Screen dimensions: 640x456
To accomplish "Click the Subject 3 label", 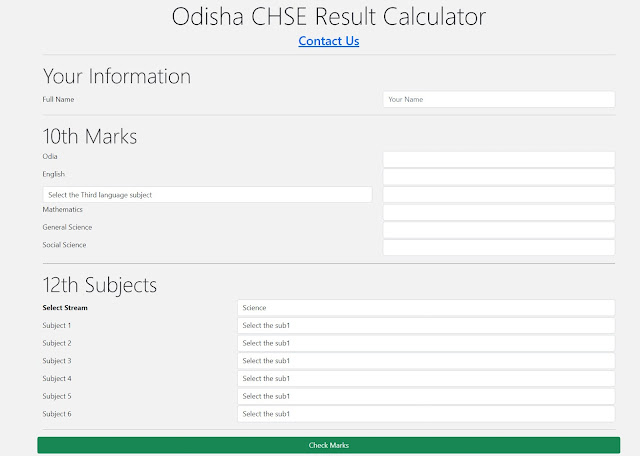I will click(57, 361).
